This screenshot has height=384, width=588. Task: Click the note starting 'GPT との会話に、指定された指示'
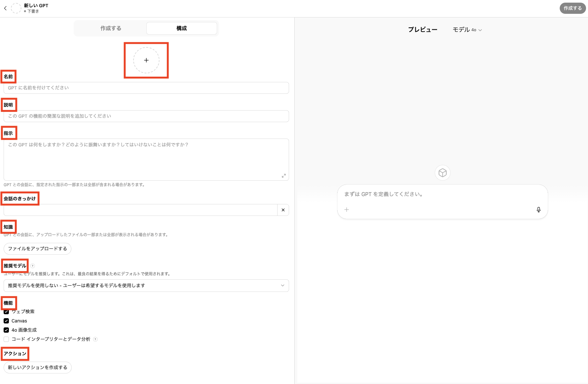tap(75, 185)
